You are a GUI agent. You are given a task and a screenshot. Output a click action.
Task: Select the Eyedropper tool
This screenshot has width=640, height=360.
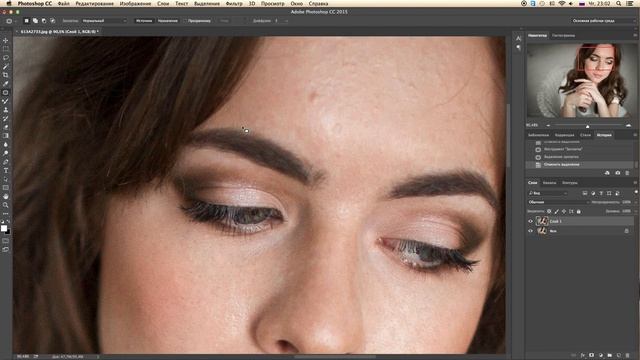point(6,84)
